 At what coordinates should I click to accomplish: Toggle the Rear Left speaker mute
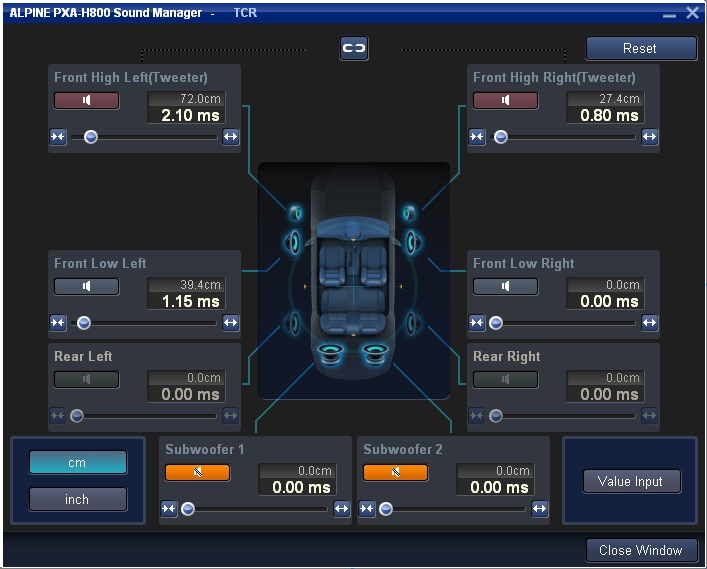(87, 379)
